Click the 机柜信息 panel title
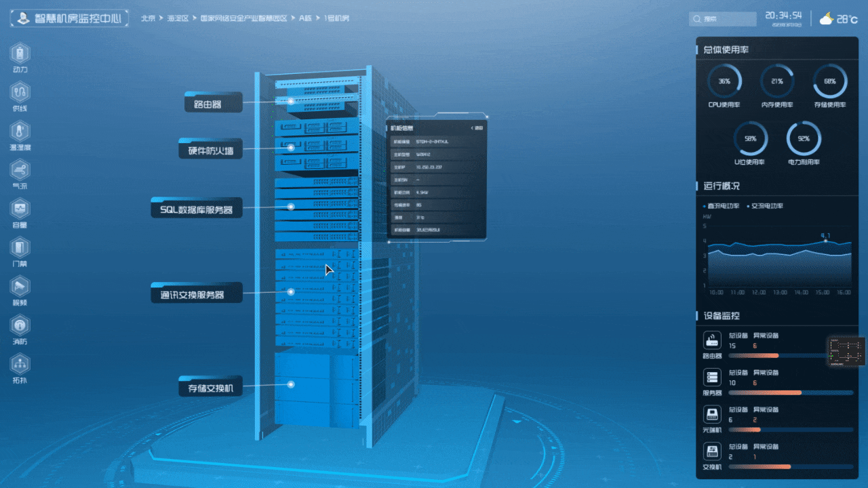The width and height of the screenshot is (868, 488). point(401,127)
